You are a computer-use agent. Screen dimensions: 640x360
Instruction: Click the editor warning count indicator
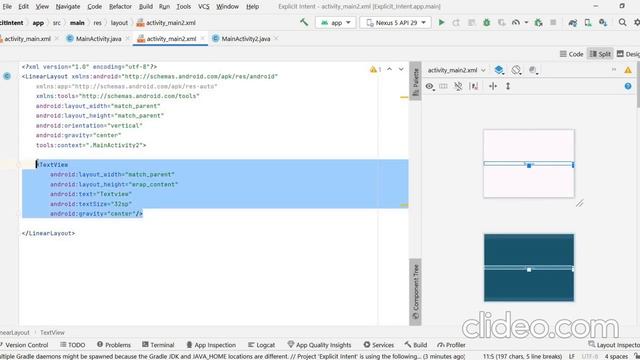pyautogui.click(x=376, y=69)
